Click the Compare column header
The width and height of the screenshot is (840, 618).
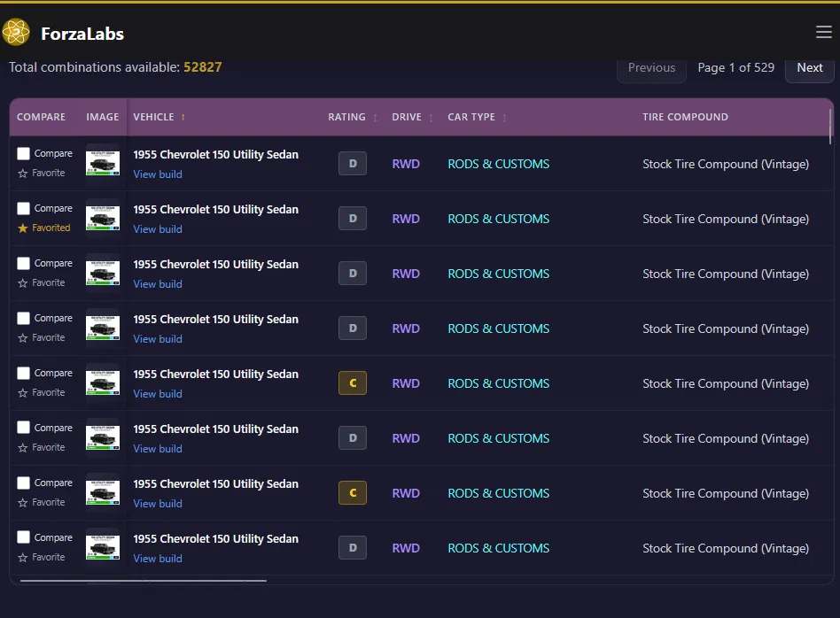tap(42, 117)
